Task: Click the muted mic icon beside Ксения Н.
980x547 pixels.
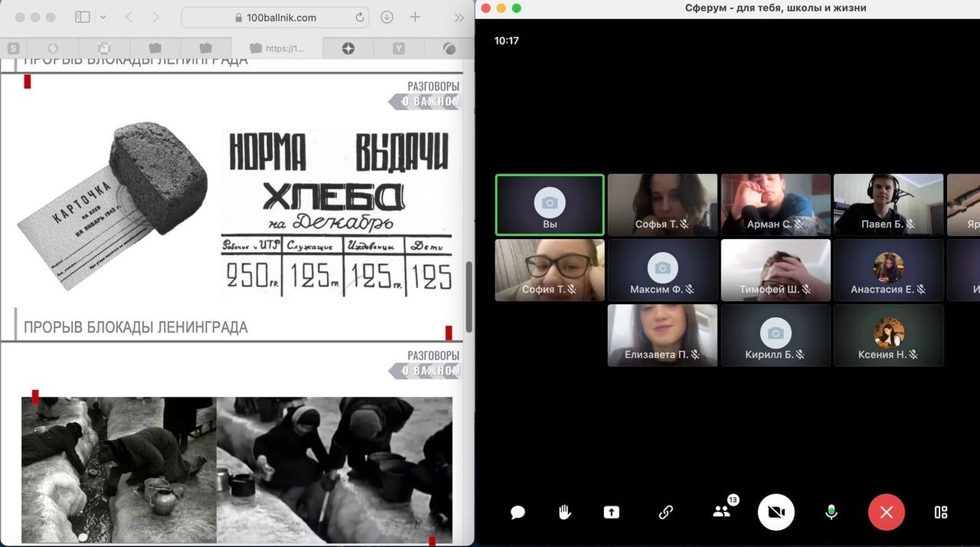Action: click(x=913, y=355)
